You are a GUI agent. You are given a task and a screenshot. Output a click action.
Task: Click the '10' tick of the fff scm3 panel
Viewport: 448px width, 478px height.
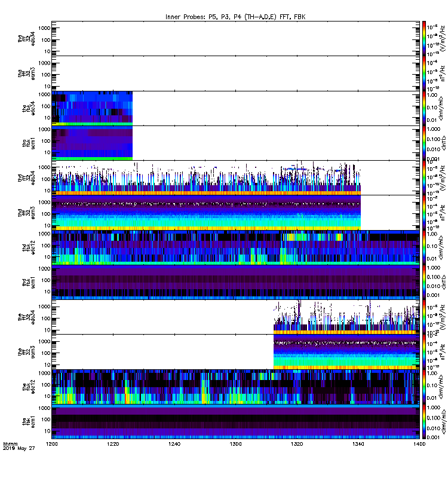pyautogui.click(x=47, y=365)
